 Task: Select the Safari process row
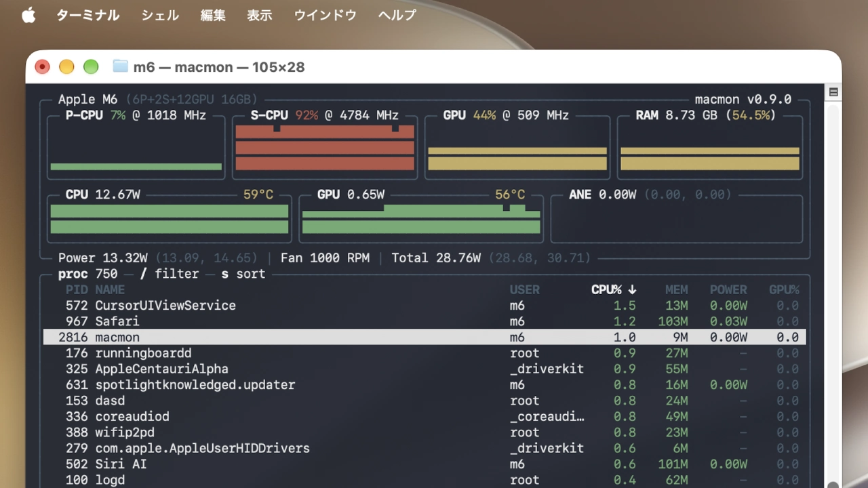tap(425, 321)
